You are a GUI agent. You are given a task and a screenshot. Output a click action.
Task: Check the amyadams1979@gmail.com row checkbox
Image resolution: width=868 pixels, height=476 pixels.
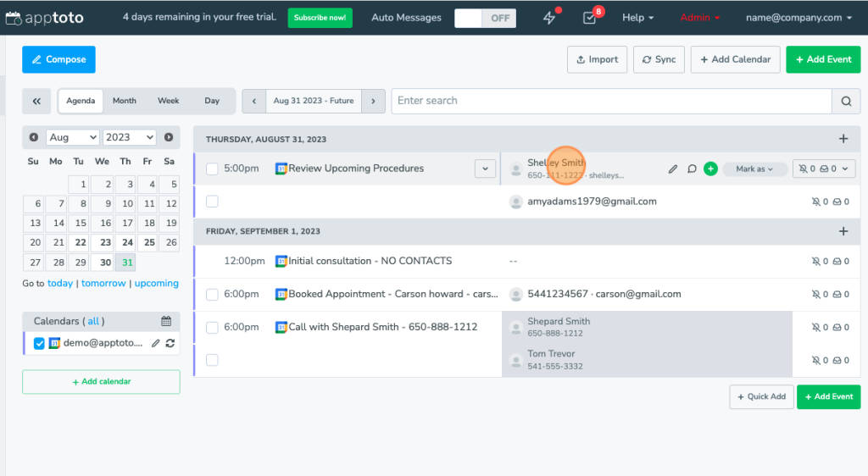(x=212, y=202)
